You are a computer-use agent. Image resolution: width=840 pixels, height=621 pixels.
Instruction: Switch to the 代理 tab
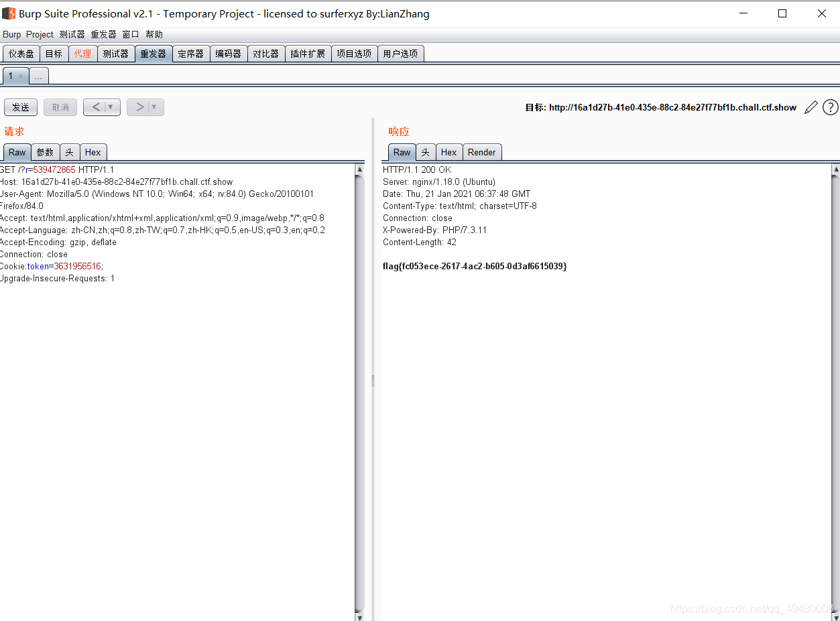pos(83,54)
